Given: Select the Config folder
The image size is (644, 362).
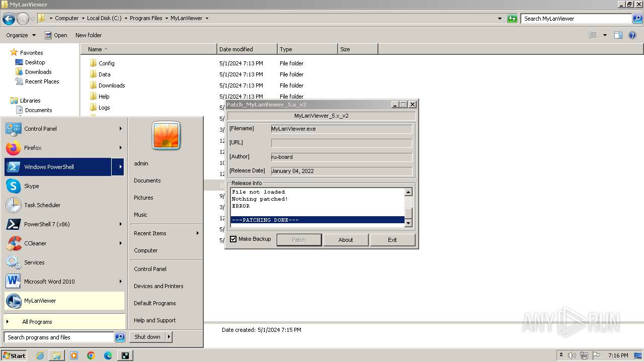Looking at the screenshot, I should 107,63.
